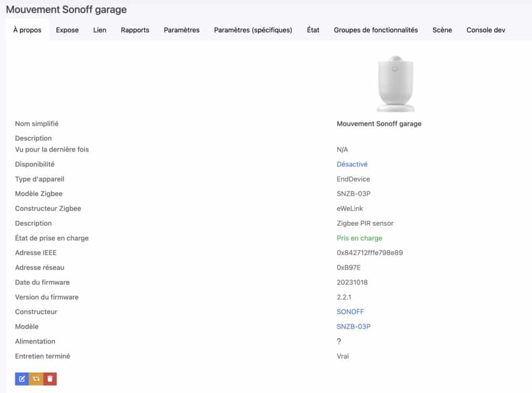The image size is (532, 393).
Task: Switch to the Lien tab
Action: click(x=100, y=30)
